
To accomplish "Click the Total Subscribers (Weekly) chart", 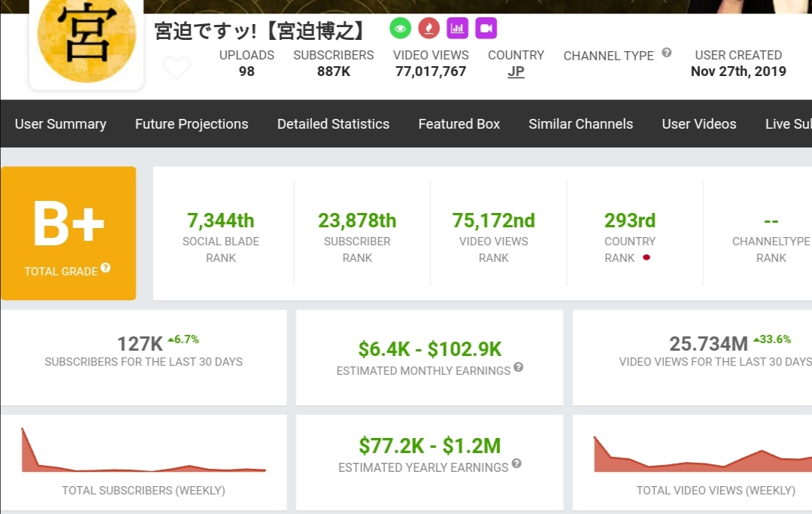I will (144, 450).
